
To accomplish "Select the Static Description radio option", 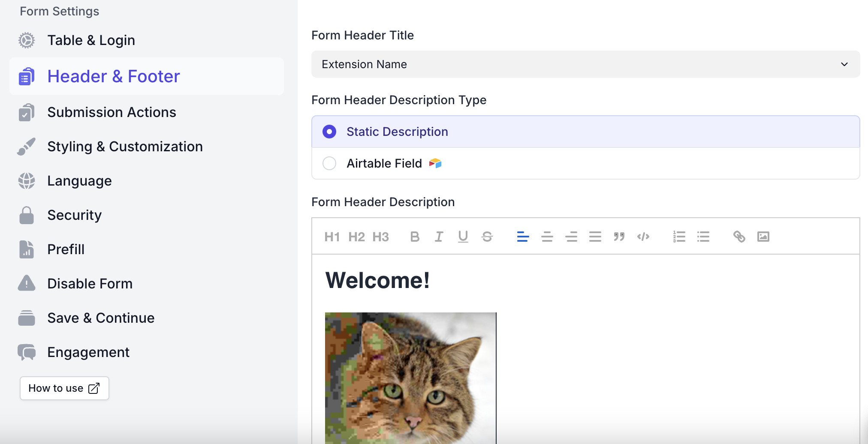I will coord(329,132).
